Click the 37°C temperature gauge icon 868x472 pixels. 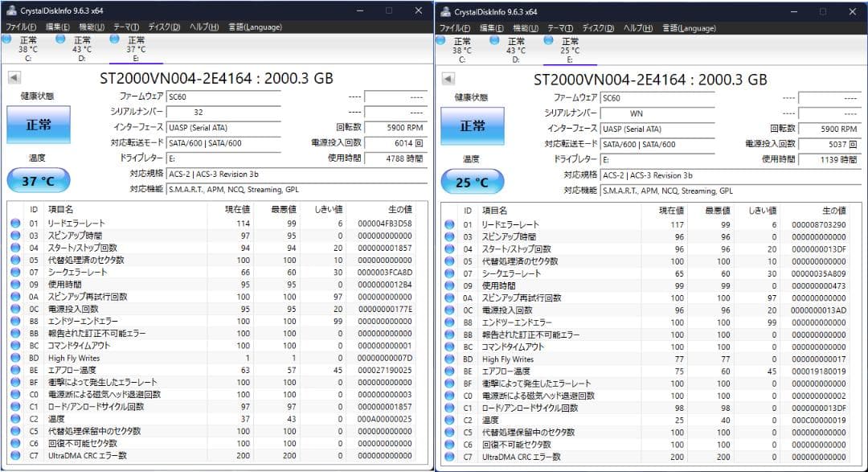[x=38, y=179]
